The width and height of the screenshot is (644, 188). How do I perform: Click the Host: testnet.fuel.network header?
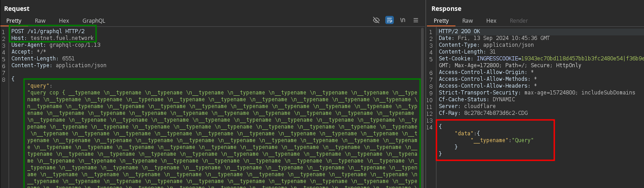click(53, 38)
